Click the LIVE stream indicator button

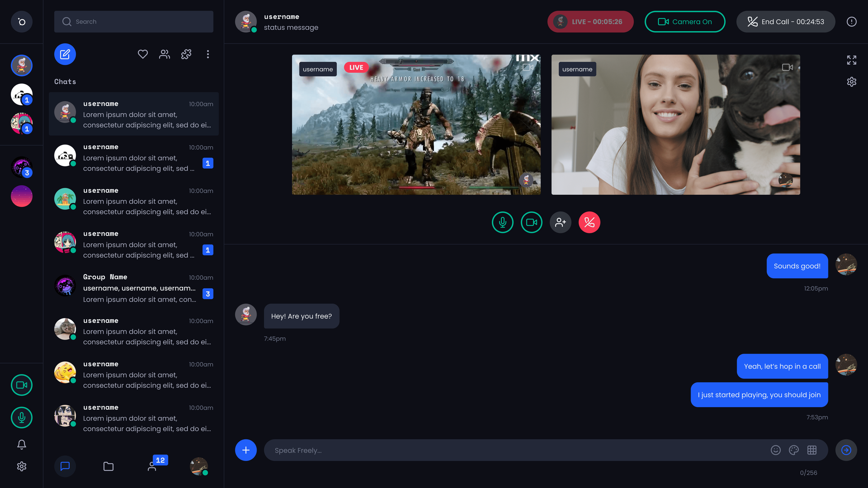(590, 22)
